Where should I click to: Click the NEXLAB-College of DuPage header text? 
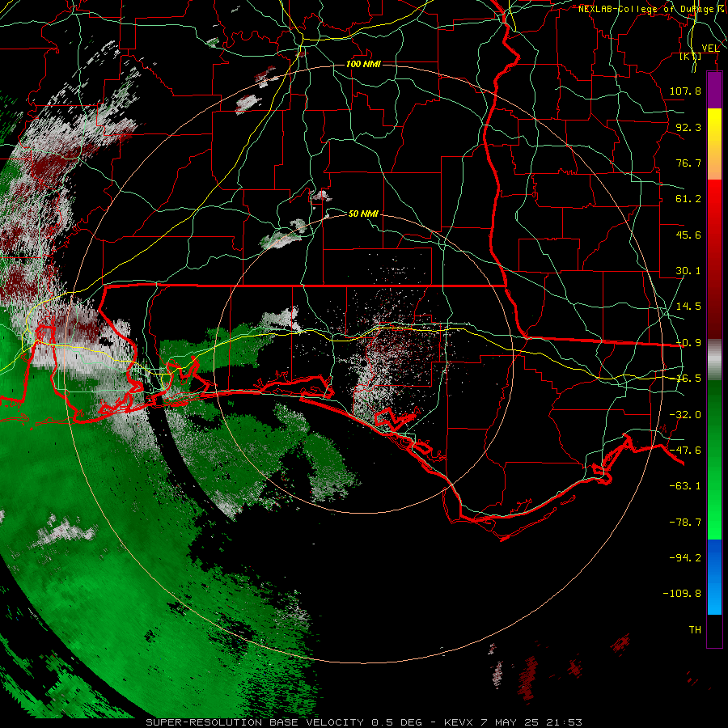coord(645,9)
